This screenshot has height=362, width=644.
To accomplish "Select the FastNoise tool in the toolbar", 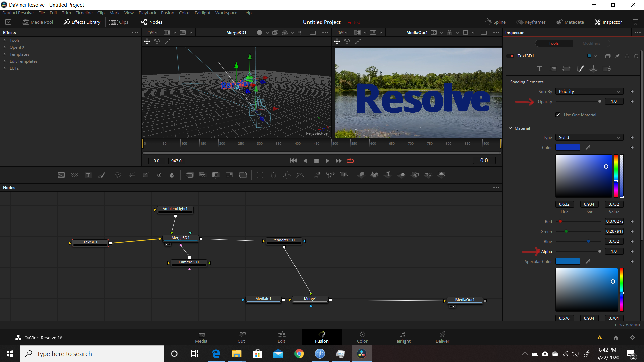I will pos(74,175).
